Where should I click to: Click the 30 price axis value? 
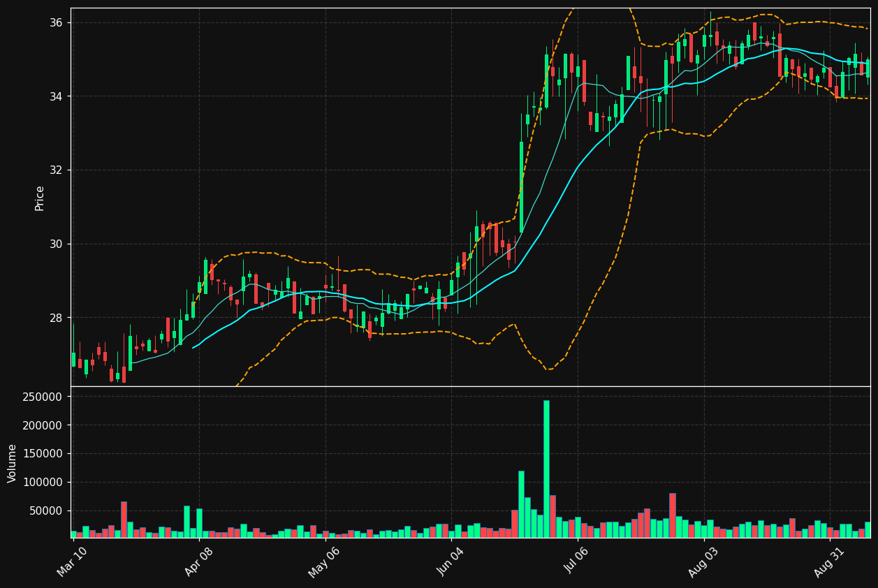pyautogui.click(x=56, y=244)
